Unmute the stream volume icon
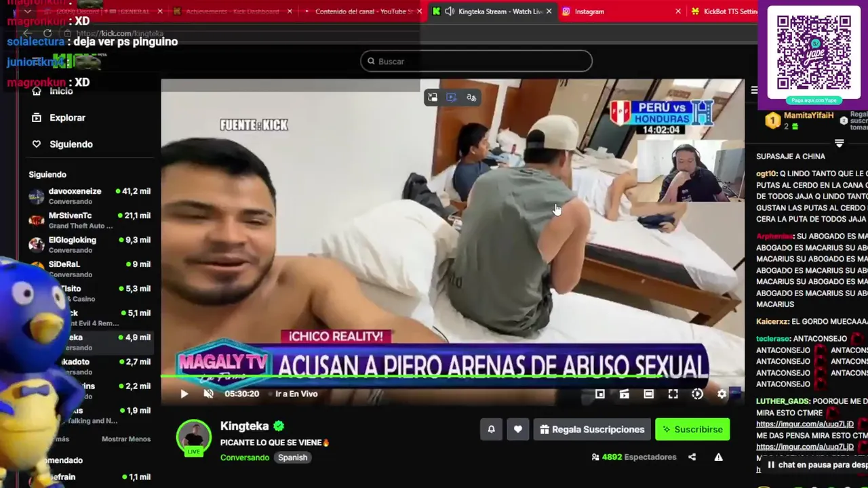 (208, 394)
